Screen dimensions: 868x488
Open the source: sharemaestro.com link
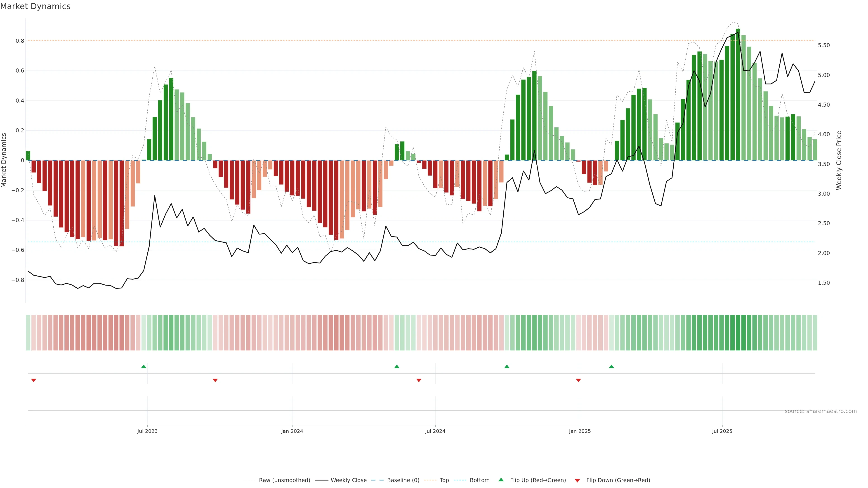(821, 411)
